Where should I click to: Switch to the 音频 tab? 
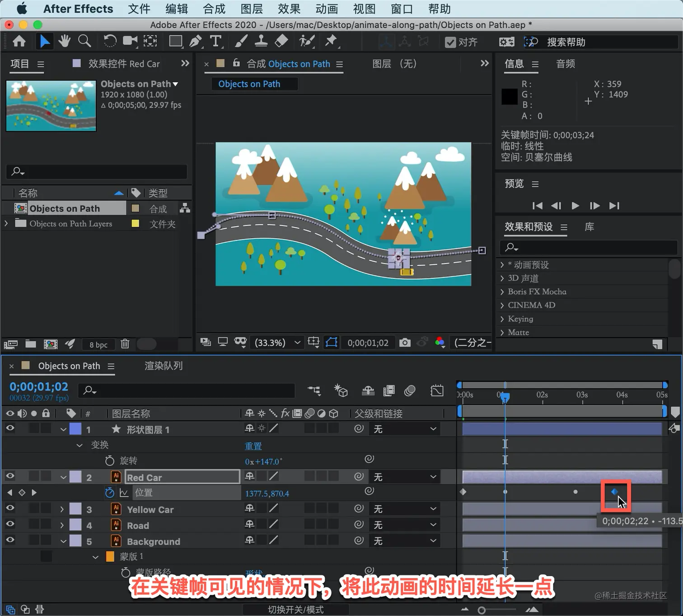[x=566, y=64]
